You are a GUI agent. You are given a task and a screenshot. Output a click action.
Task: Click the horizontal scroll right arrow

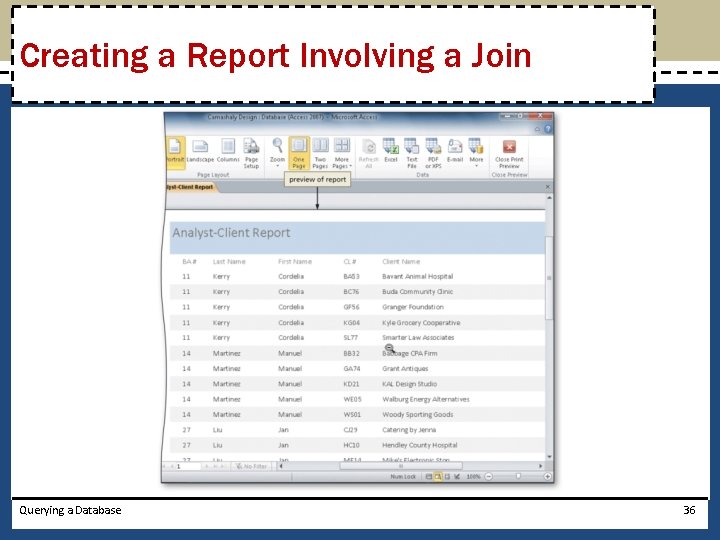pos(540,466)
